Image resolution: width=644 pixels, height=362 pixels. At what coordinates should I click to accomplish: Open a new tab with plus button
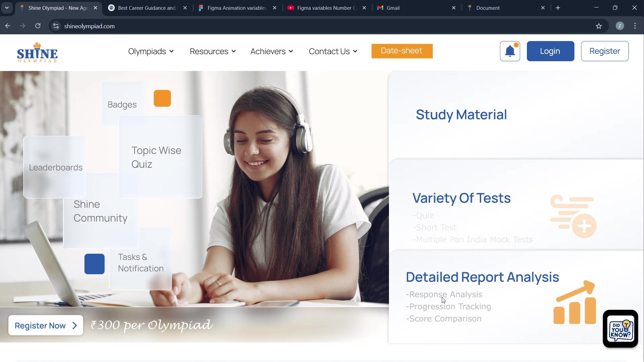click(558, 8)
